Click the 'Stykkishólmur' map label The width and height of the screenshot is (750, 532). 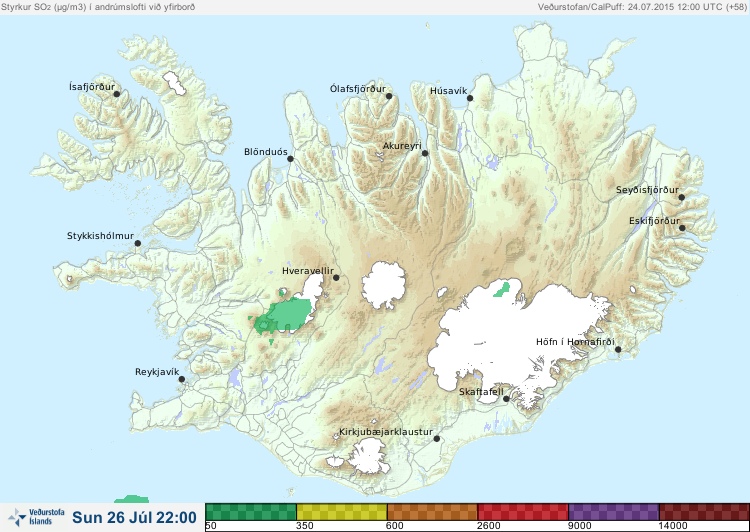pyautogui.click(x=100, y=236)
